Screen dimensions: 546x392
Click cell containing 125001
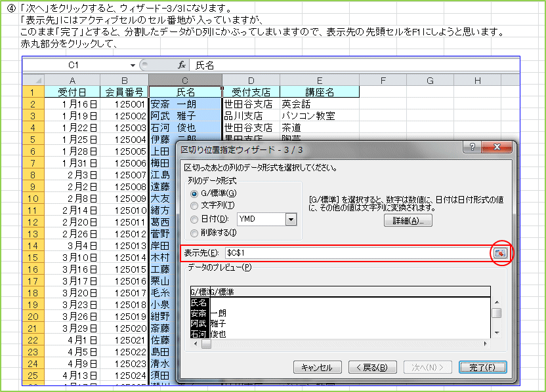(124, 104)
